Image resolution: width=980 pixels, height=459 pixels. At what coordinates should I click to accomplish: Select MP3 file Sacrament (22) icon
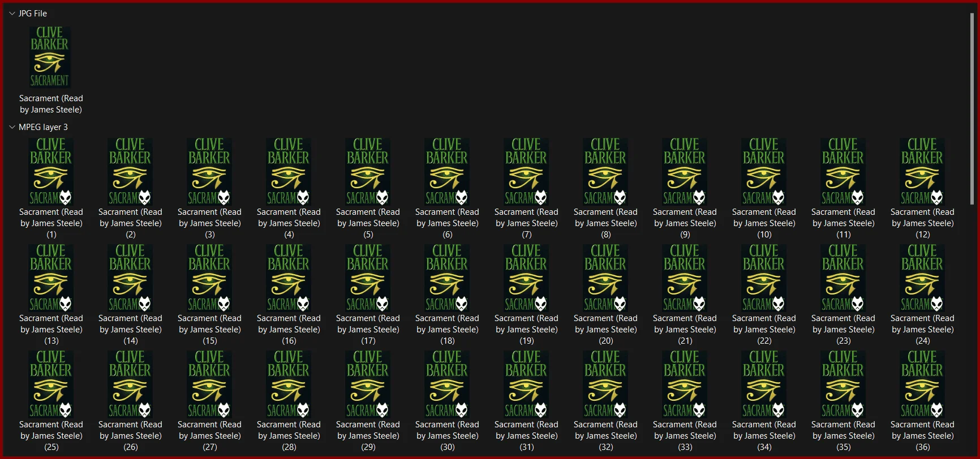pyautogui.click(x=764, y=278)
